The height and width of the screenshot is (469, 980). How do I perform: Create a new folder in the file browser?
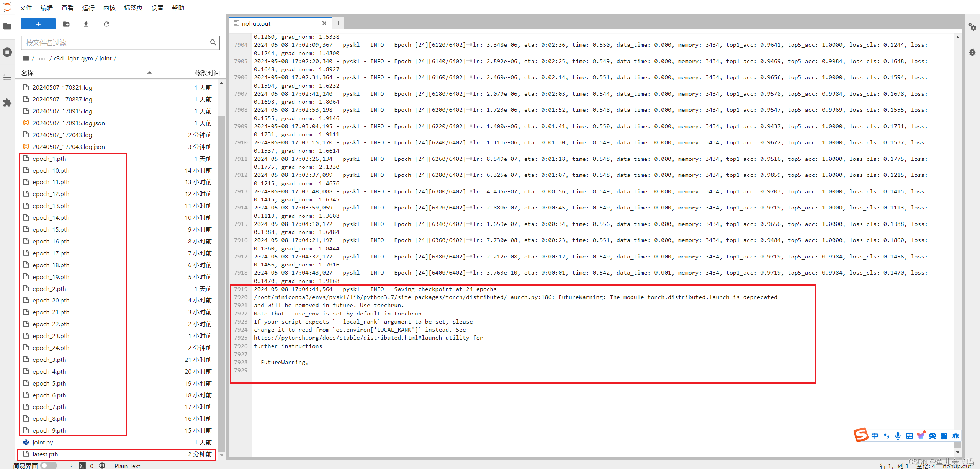[x=66, y=24]
